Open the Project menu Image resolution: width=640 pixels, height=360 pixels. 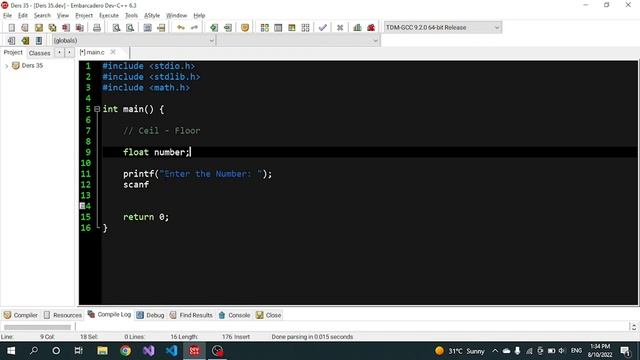click(84, 16)
